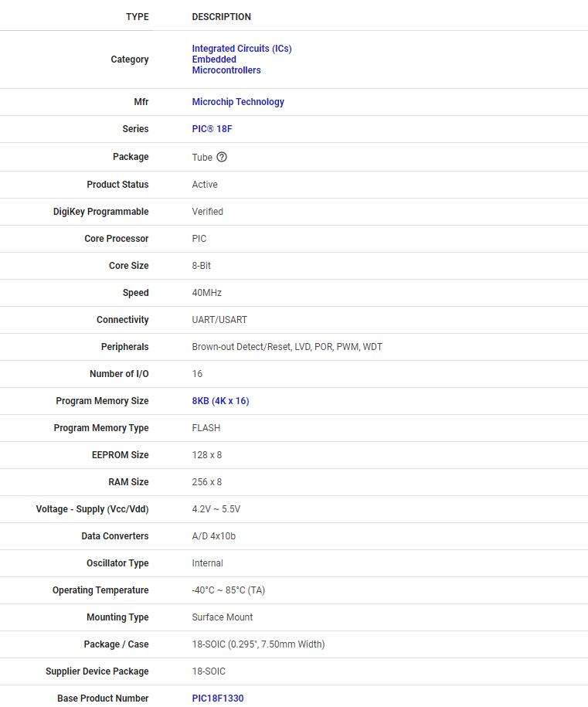
Task: Click the Active product status value
Action: [205, 185]
